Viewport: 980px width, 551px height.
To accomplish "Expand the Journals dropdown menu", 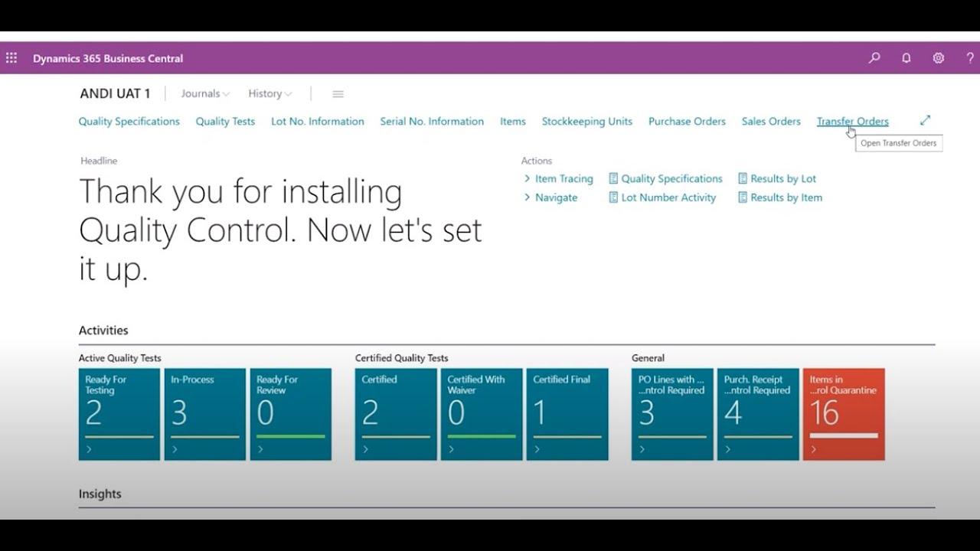I will point(205,93).
